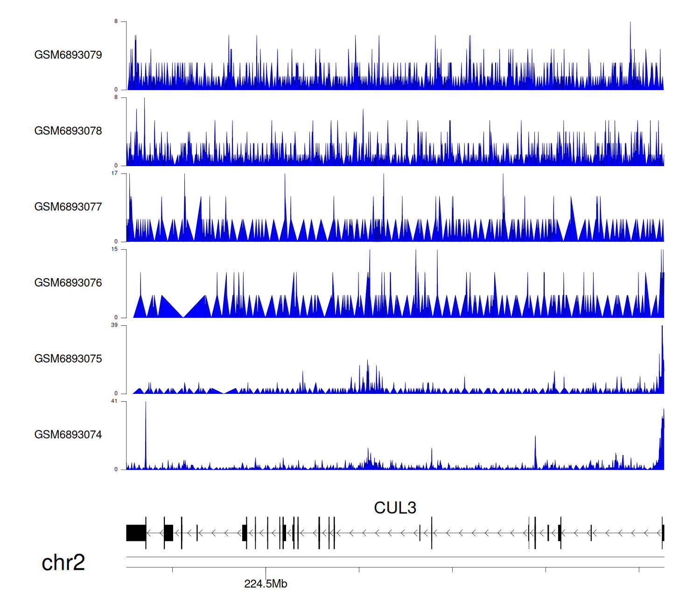Click the chr2 chromosome label
This screenshot has width=700, height=616.
[63, 563]
